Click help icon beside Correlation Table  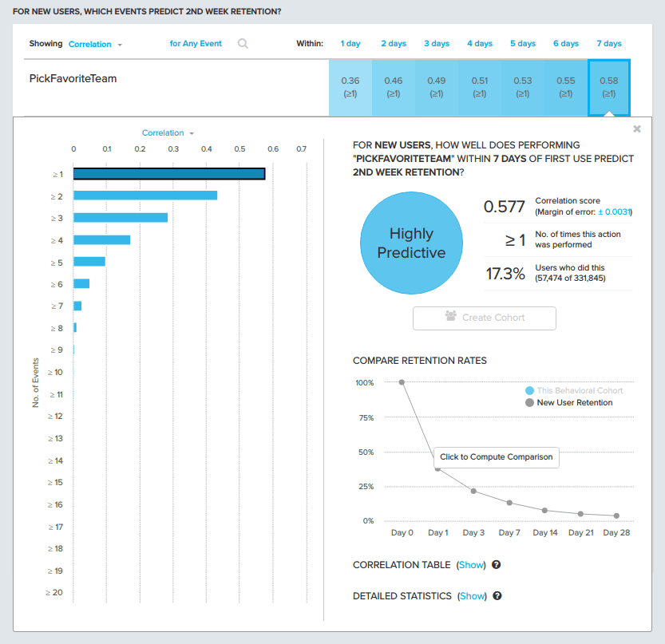[x=497, y=565]
